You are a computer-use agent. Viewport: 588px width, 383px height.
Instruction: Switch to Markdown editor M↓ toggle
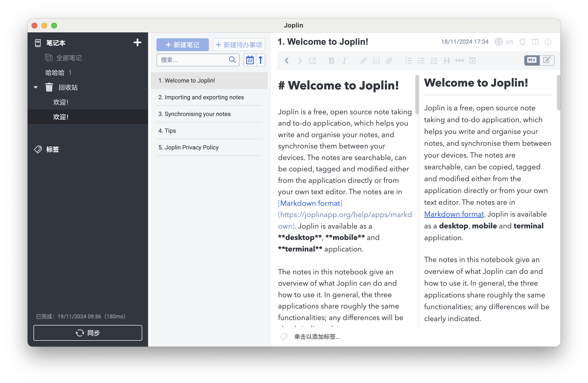click(x=532, y=60)
